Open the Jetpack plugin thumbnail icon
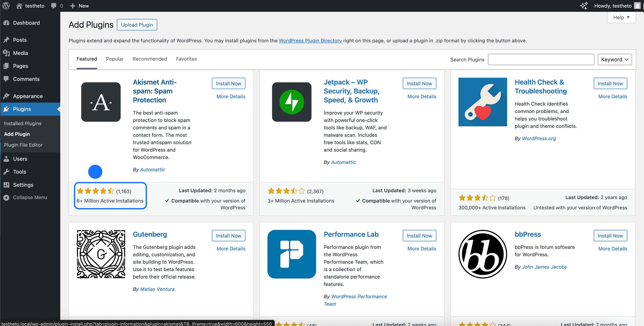 coord(291,102)
